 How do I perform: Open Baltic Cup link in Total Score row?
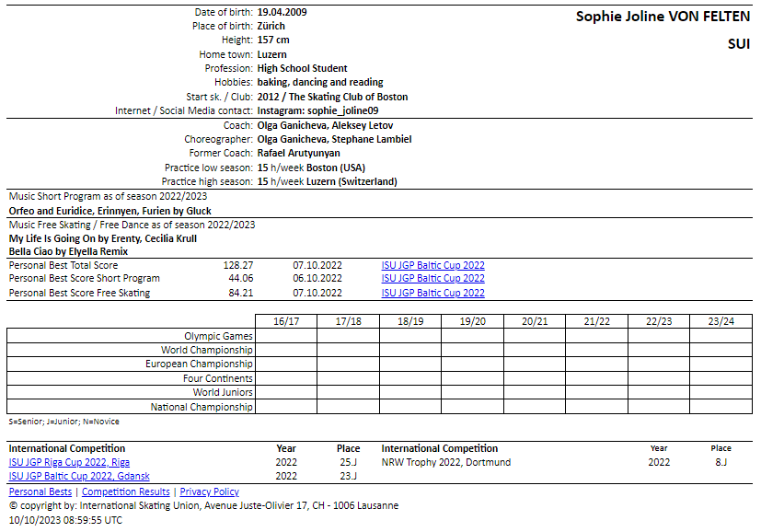point(432,265)
